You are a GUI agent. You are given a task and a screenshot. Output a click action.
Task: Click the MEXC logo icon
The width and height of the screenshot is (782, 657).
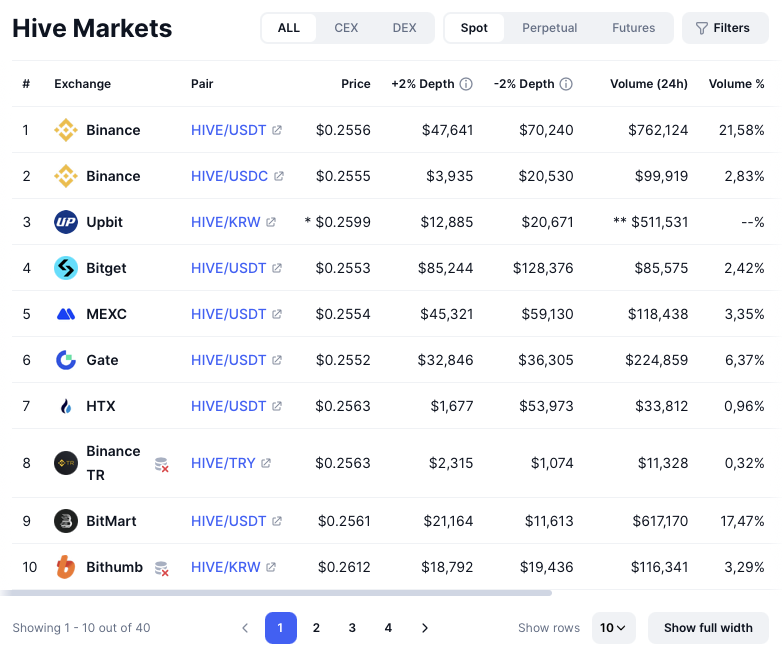pos(66,314)
